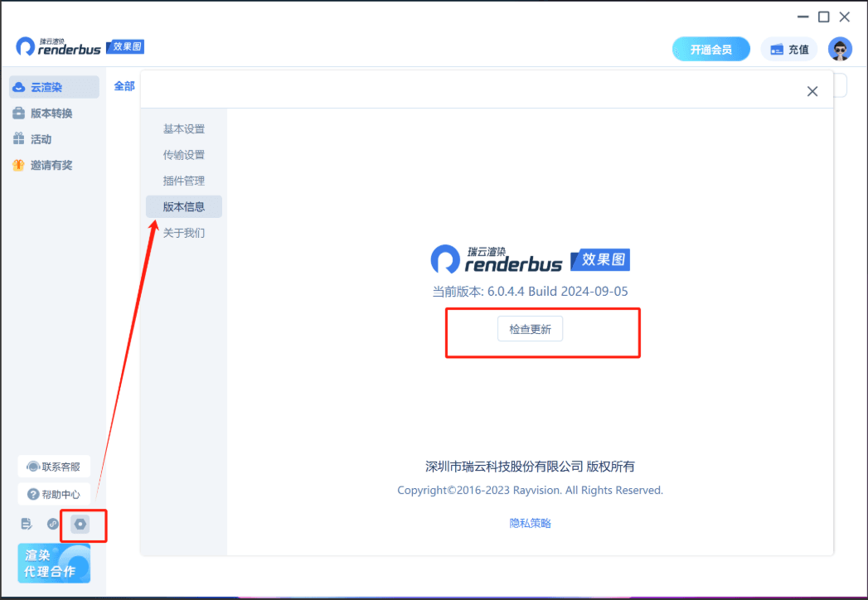Select 版本信息 version info tab

click(x=184, y=206)
